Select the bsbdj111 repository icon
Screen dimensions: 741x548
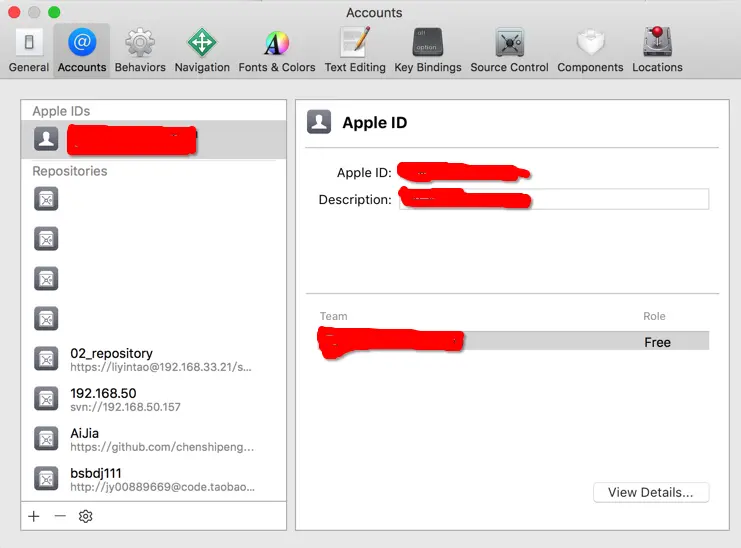[x=46, y=479]
